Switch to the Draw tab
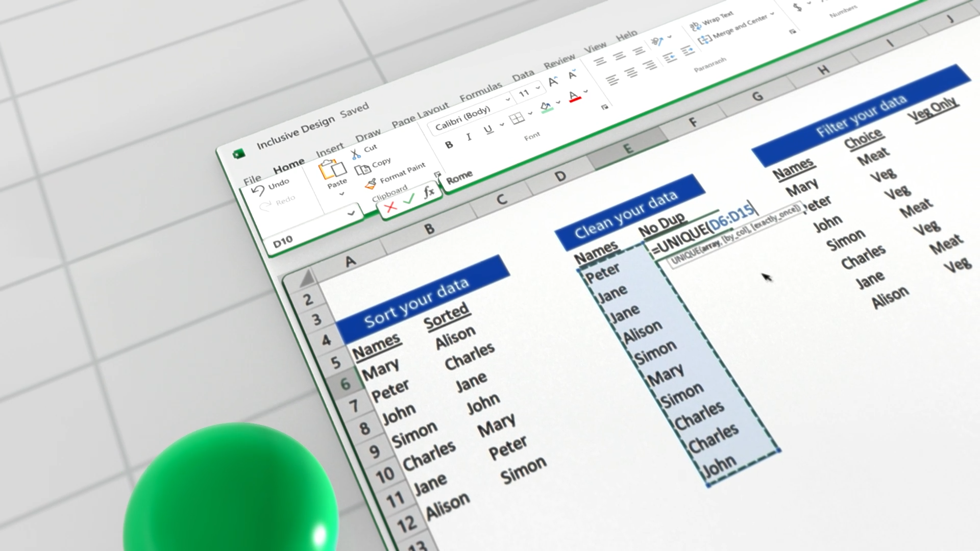Screen dimensions: 980x551 click(368, 135)
